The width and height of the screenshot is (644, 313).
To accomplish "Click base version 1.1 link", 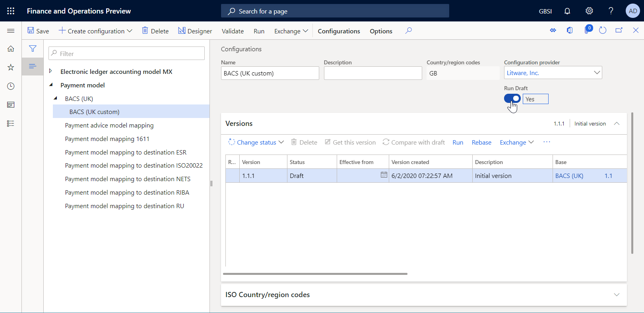I will click(608, 176).
